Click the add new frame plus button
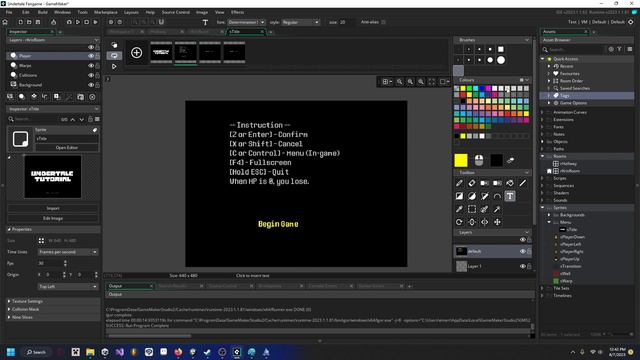640x360 pixels. tap(136, 53)
